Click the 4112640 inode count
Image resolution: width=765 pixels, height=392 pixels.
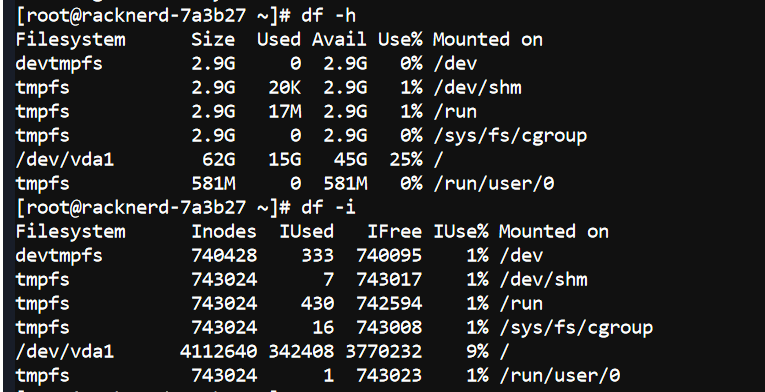(219, 351)
